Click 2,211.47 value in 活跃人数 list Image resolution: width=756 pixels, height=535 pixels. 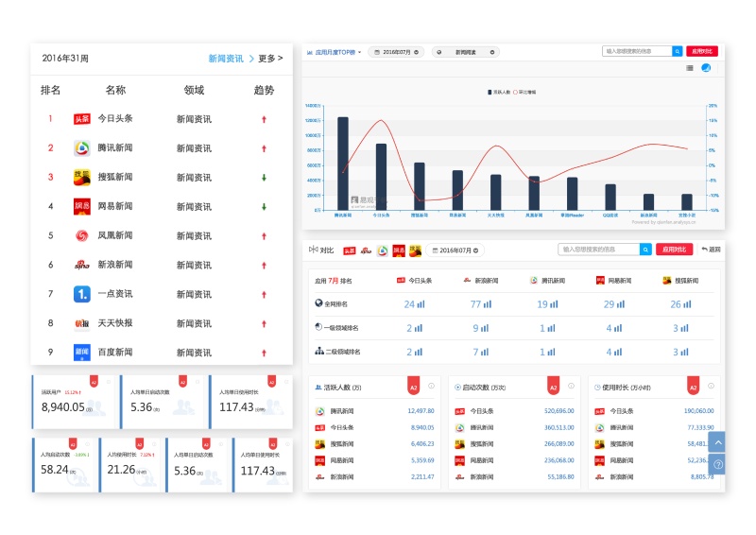(422, 476)
